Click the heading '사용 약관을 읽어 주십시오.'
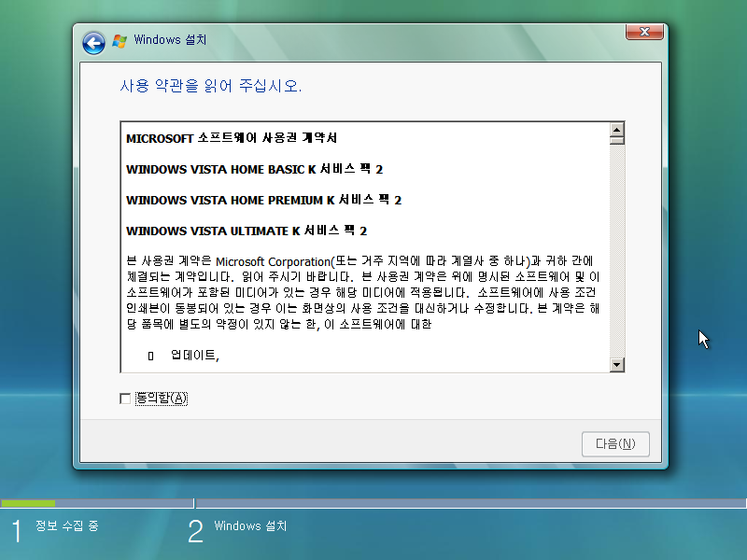The image size is (747, 560). (x=211, y=86)
